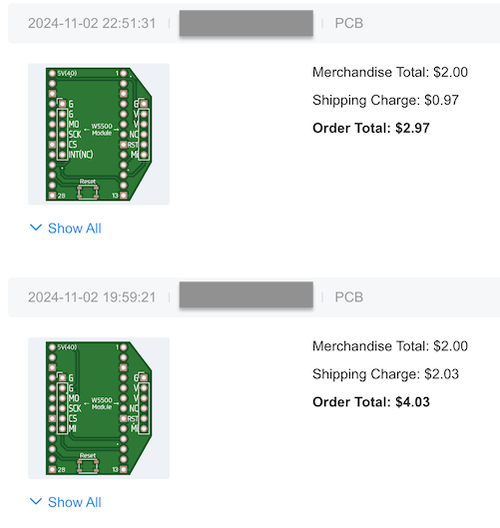The image size is (500, 528).
Task: Expand chevron beside Show All for 19:59:21 order
Action: 36,501
